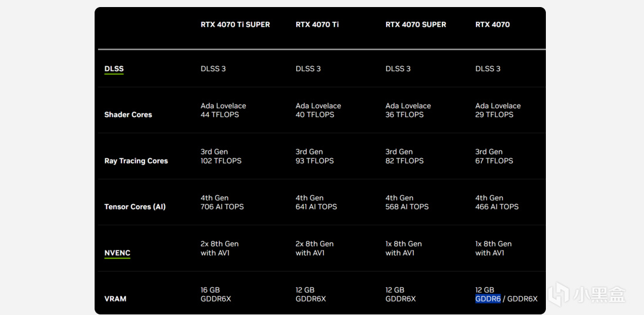This screenshot has height=315, width=644.
Task: Click the 93 TFLOPS ray tracing value
Action: tap(314, 160)
